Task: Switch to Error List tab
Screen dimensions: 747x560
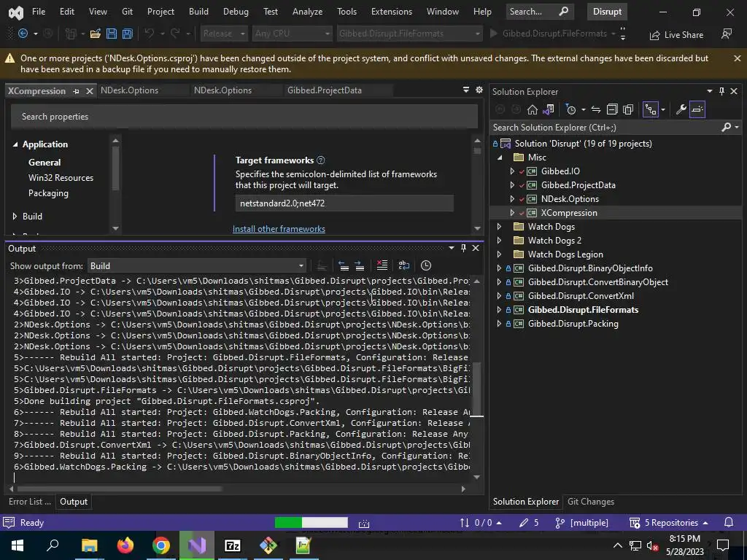Action: [x=29, y=502]
